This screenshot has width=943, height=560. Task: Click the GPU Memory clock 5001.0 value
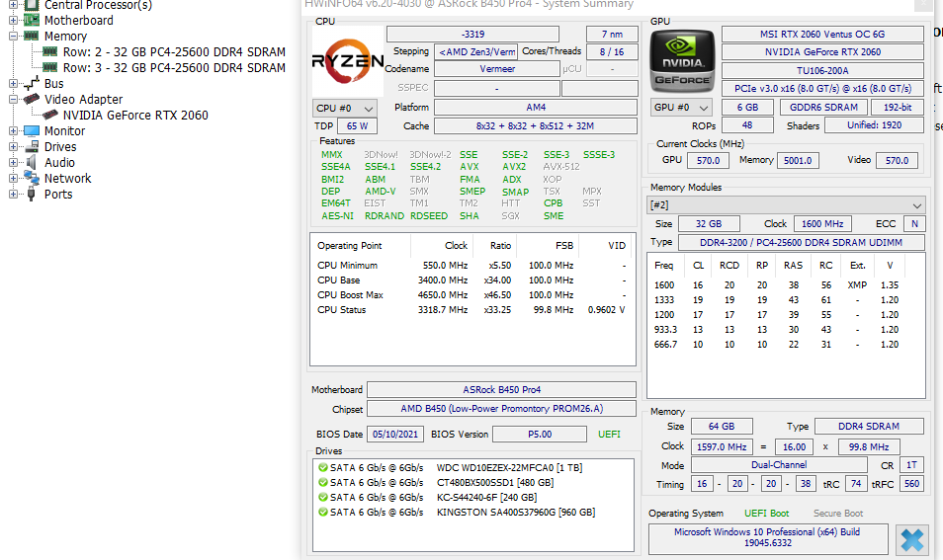(x=798, y=160)
